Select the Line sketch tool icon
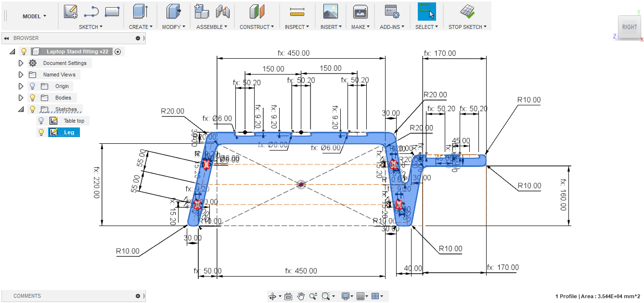The width and height of the screenshot is (644, 303). pos(91,12)
